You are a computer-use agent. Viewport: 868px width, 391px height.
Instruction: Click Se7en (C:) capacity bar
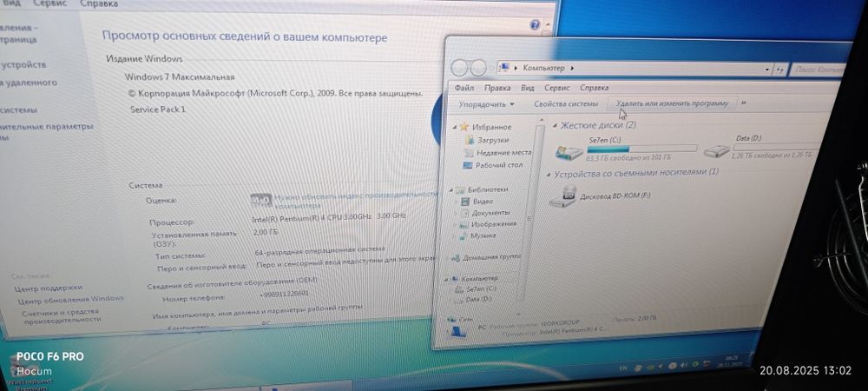click(x=641, y=149)
